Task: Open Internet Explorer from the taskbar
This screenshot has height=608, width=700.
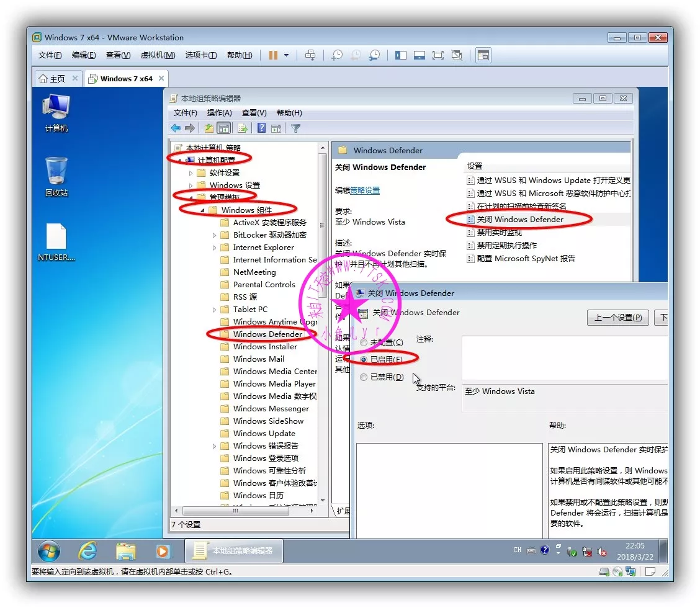Action: (87, 550)
